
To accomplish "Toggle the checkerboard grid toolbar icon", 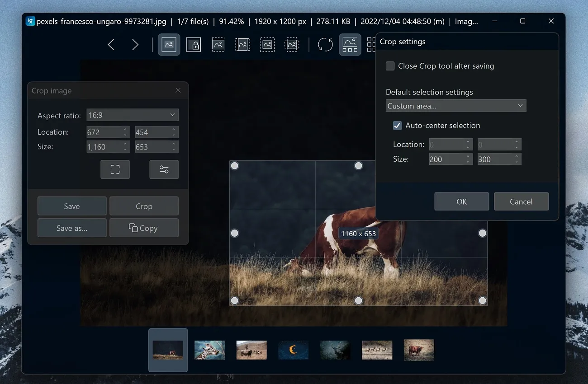I will point(371,45).
